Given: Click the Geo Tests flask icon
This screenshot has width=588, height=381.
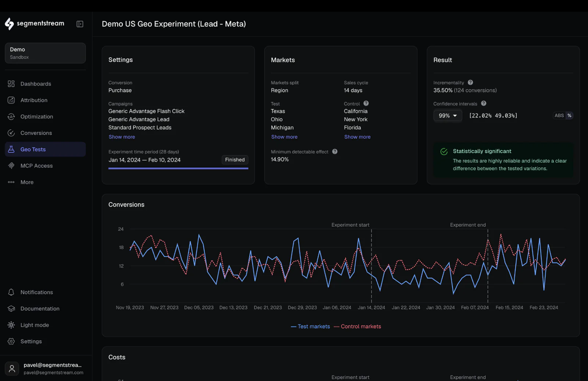Looking at the screenshot, I should [11, 149].
